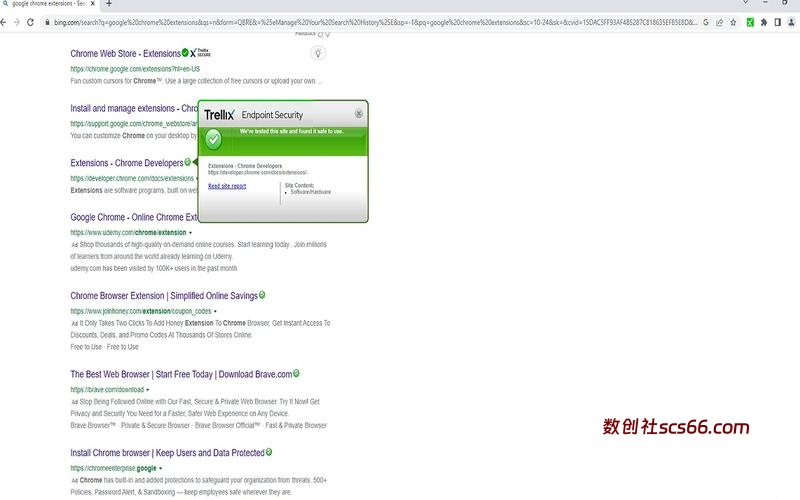
Task: Open a new browser tab
Action: [109, 5]
